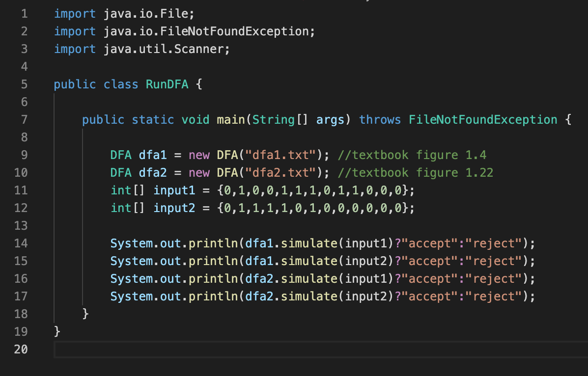Click 'simulate' call on line 15
The height and width of the screenshot is (376, 588).
[x=309, y=261]
